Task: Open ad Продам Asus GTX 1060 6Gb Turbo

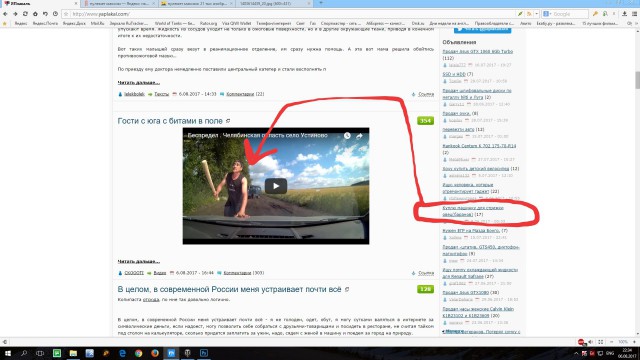Action: point(478,51)
